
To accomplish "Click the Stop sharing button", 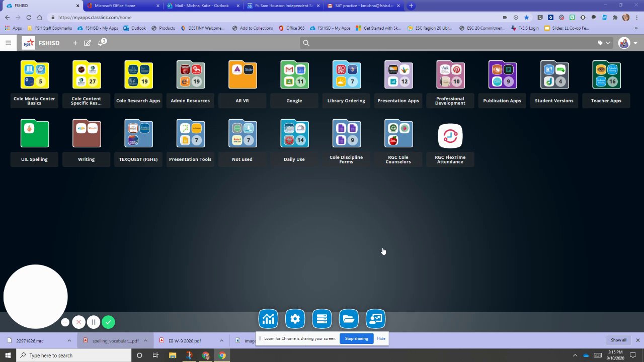I will (356, 338).
